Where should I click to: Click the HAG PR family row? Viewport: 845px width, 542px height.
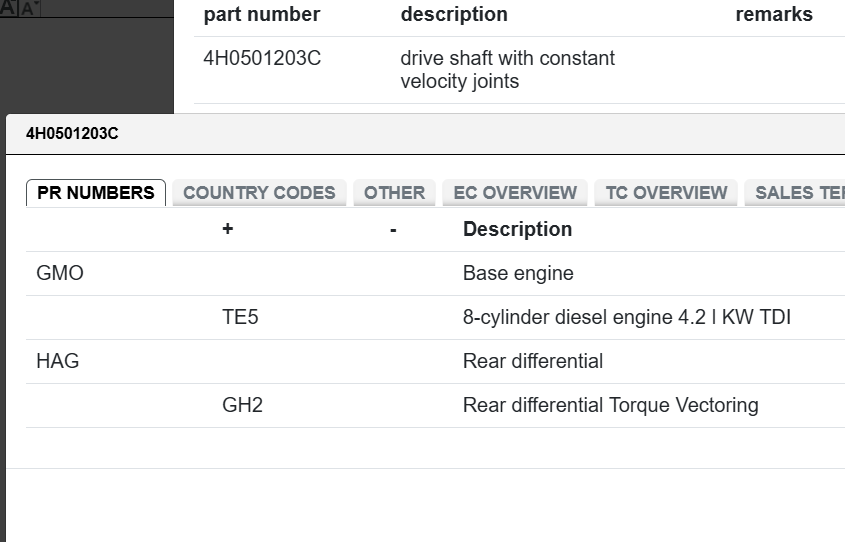click(58, 361)
